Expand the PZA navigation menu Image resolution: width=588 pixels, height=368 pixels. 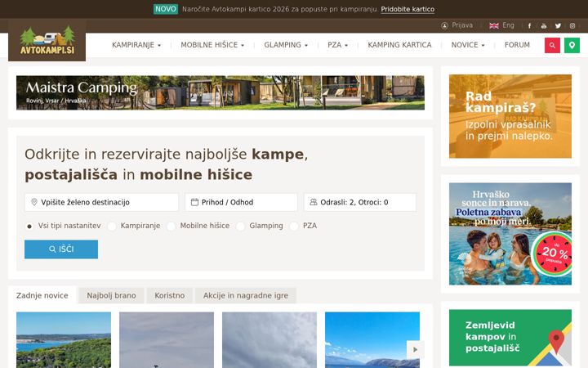(337, 45)
